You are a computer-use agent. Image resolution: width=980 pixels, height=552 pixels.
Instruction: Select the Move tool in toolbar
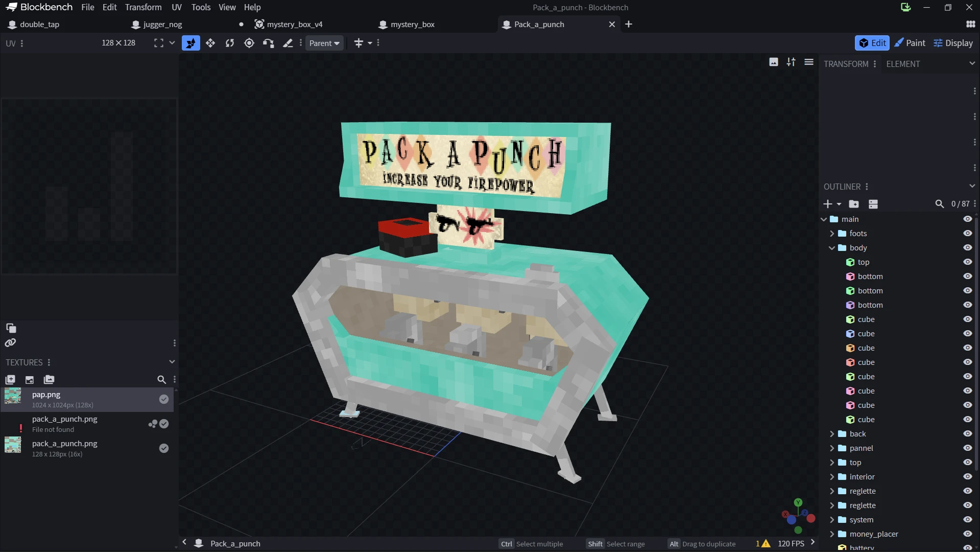pyautogui.click(x=190, y=43)
